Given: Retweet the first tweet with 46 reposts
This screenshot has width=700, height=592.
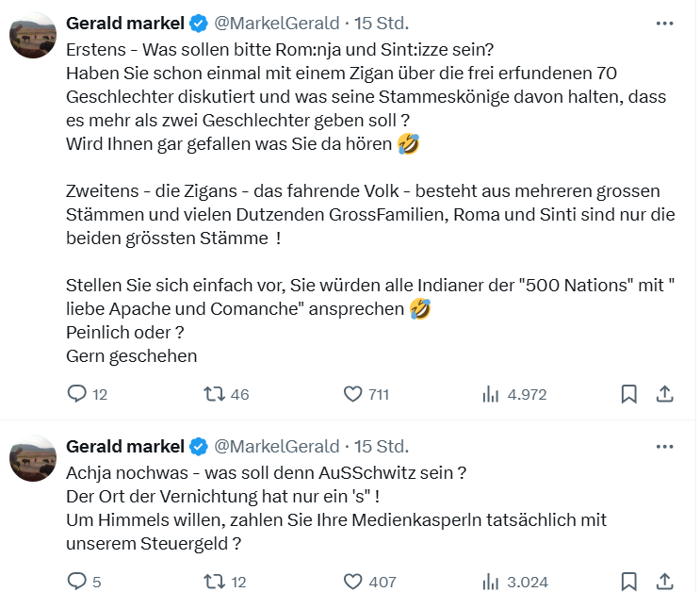Looking at the screenshot, I should [x=215, y=394].
